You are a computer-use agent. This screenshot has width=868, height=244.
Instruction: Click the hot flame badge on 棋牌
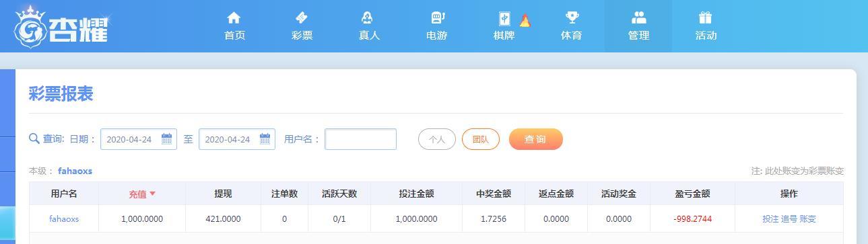(525, 21)
